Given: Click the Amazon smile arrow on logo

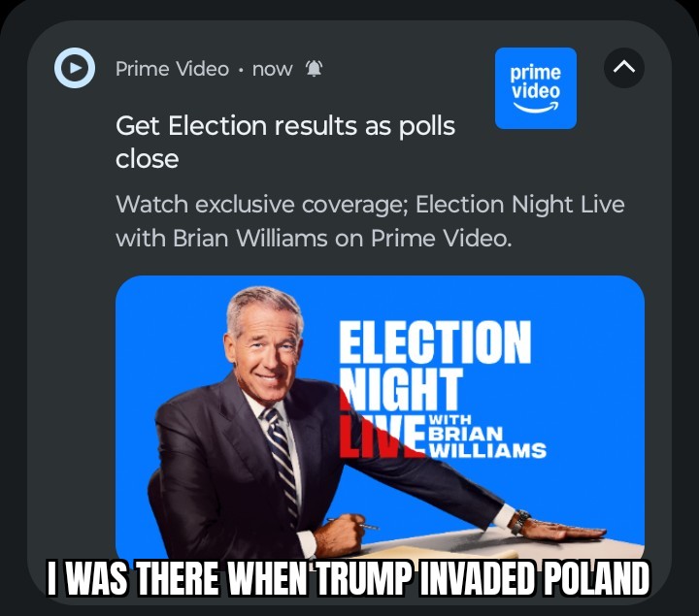Looking at the screenshot, I should [536, 108].
